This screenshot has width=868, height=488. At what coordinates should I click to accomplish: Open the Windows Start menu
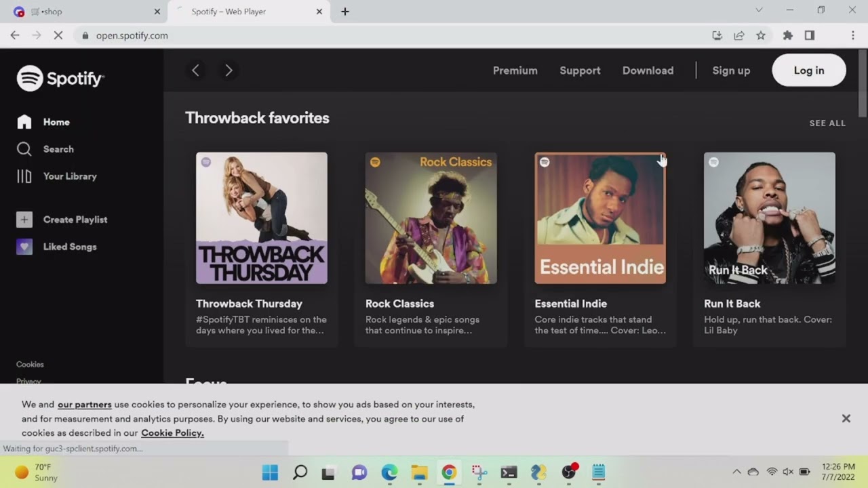270,472
